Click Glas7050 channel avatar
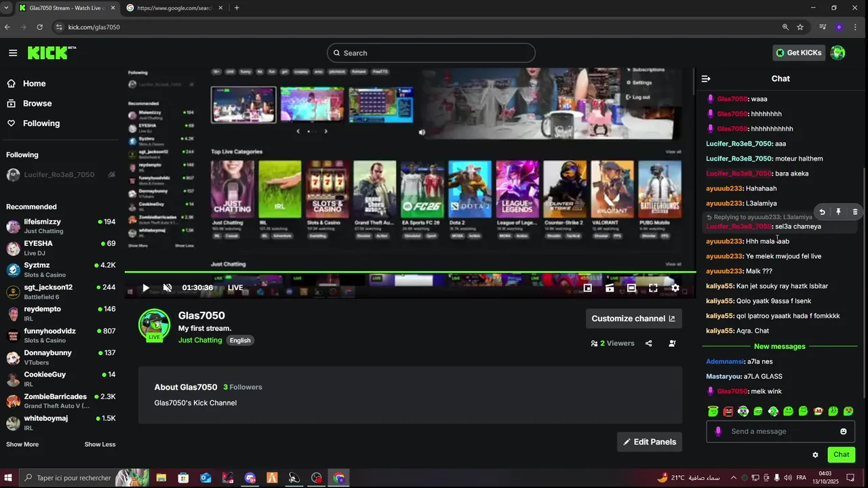 pyautogui.click(x=155, y=325)
